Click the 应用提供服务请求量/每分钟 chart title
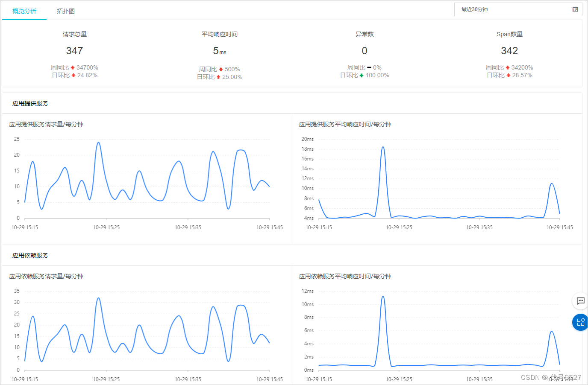This screenshot has width=588, height=385. click(x=46, y=124)
